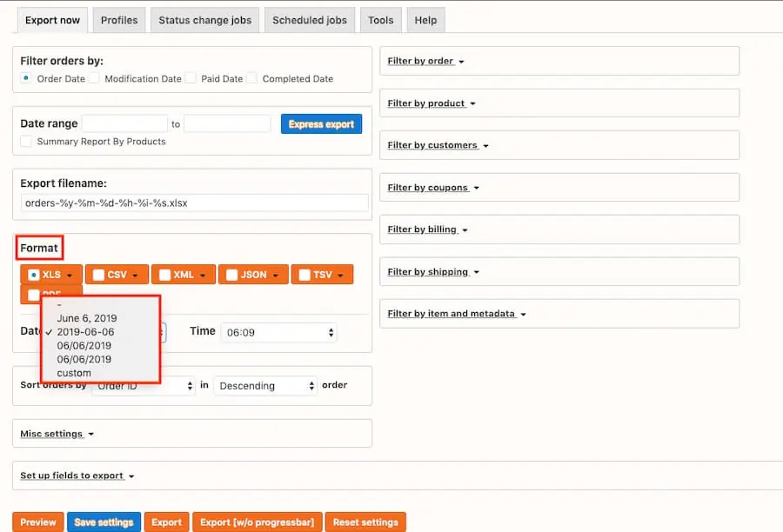The image size is (783, 532).
Task: Choose the 2019-06-06 date format
Action: point(85,332)
